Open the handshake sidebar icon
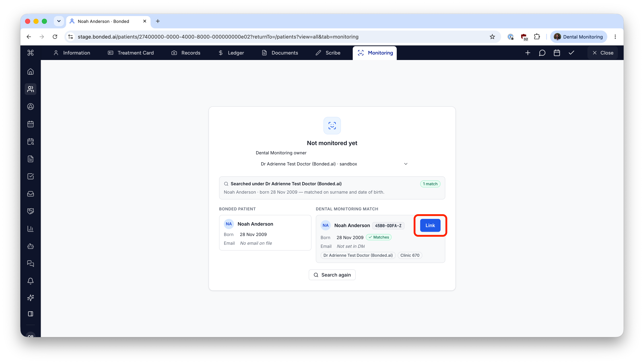Viewport: 644px width, 364px height. (x=31, y=211)
